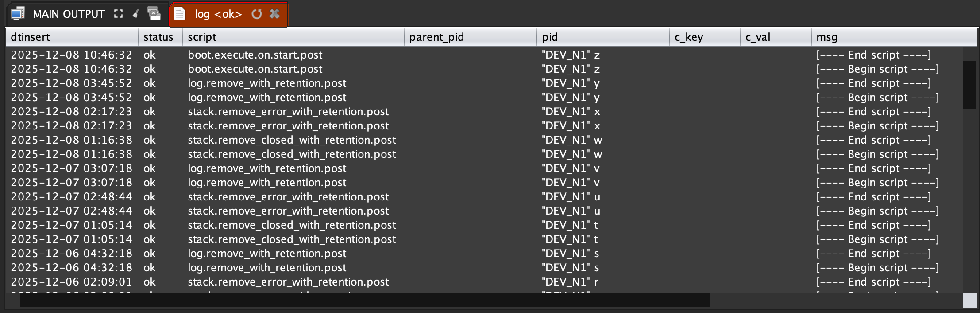Click the horizontal scrollbar thumb at the bottom
980x313 pixels.
pyautogui.click(x=364, y=300)
